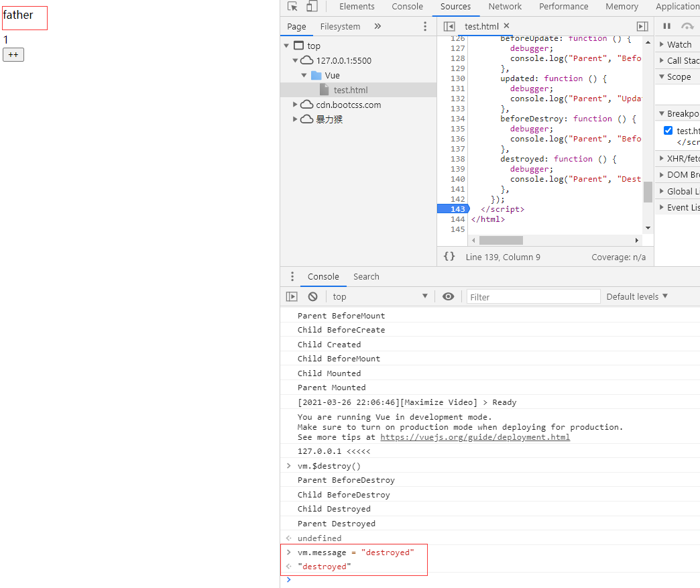Switch to the Network tab
The image size is (700, 588).
[x=505, y=6]
